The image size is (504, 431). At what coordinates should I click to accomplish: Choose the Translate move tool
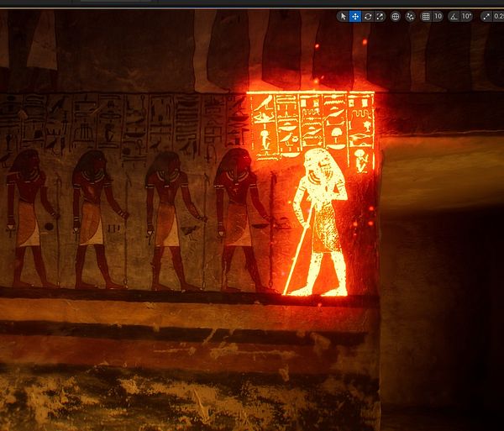coord(355,17)
